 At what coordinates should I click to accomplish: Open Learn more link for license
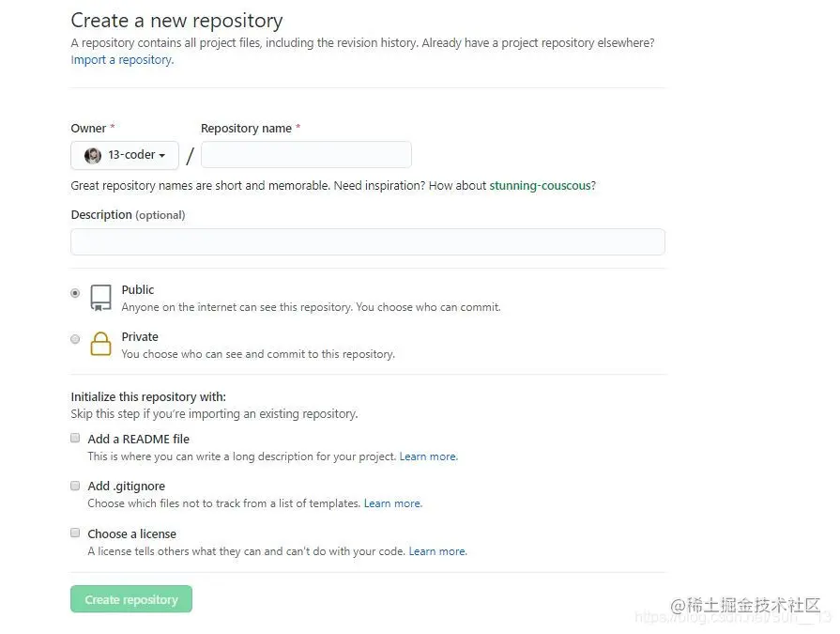(437, 551)
